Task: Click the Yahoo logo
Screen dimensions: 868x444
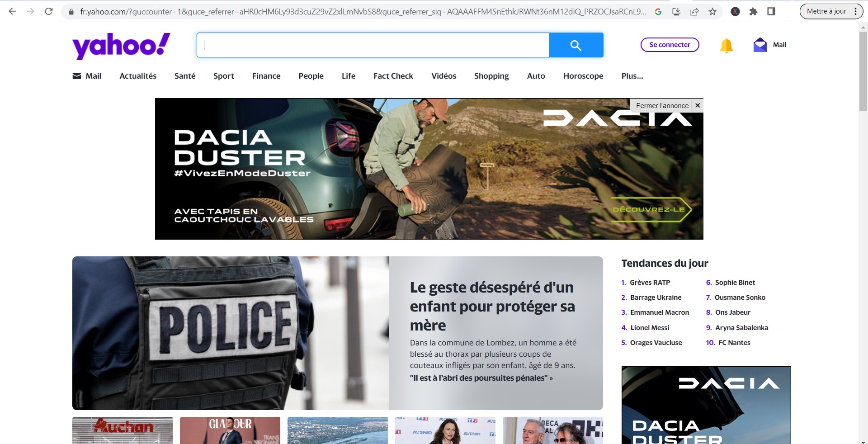Action: (x=121, y=46)
